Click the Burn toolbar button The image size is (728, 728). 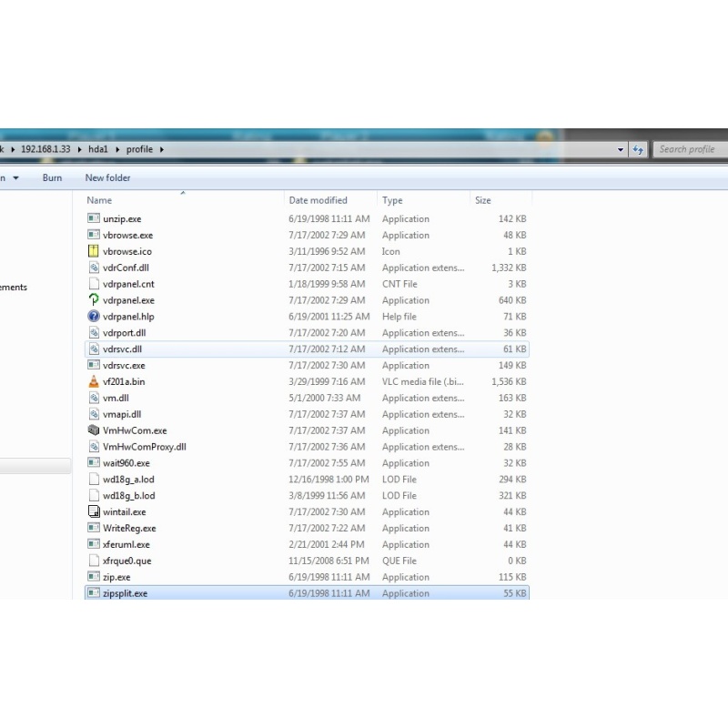pos(52,177)
